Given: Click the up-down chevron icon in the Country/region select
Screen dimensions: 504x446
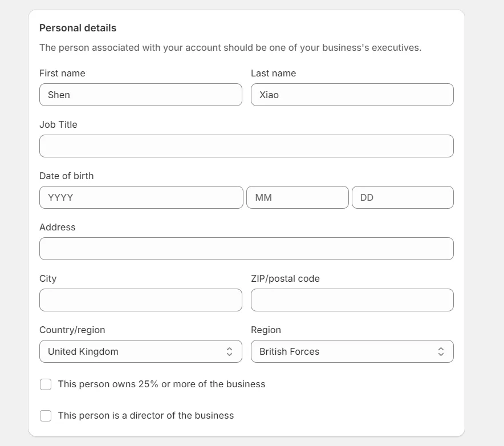Looking at the screenshot, I should pos(229,351).
